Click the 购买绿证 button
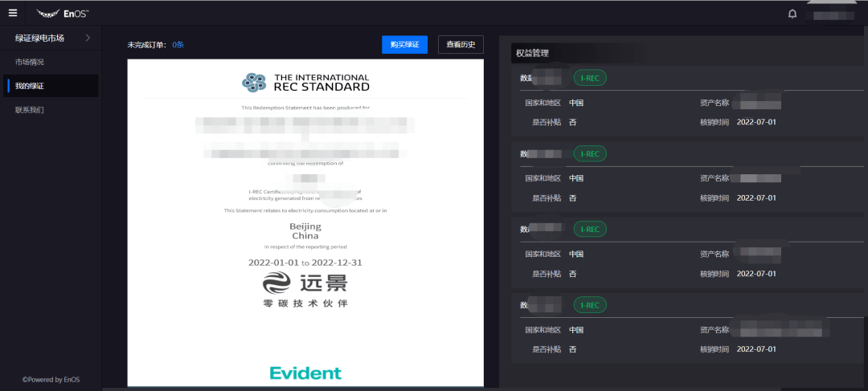Viewport: 868px width, 391px height. tap(404, 45)
